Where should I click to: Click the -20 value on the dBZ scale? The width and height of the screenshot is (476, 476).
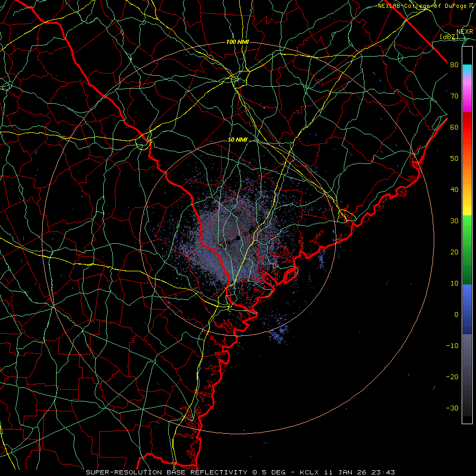[452, 377]
